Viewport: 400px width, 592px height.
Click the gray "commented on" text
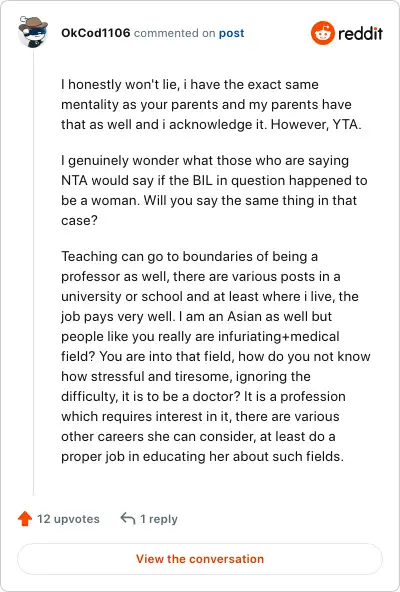[175, 33]
